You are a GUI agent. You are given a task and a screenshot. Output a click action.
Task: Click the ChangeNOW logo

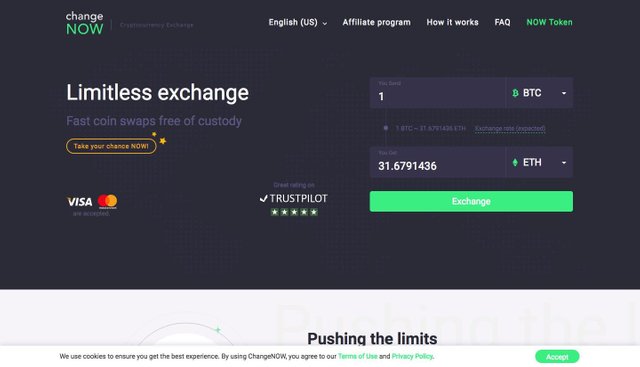(x=84, y=23)
